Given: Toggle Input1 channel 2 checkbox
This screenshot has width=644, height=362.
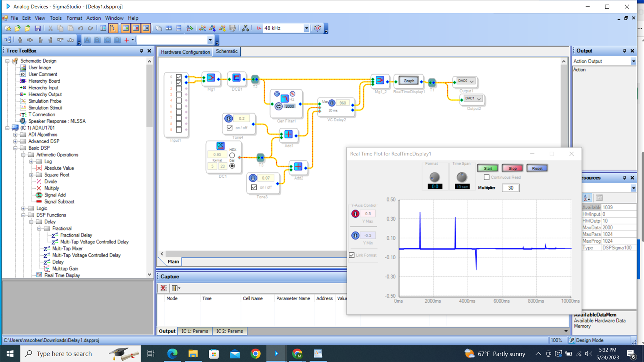Looking at the screenshot, I should 179,89.
